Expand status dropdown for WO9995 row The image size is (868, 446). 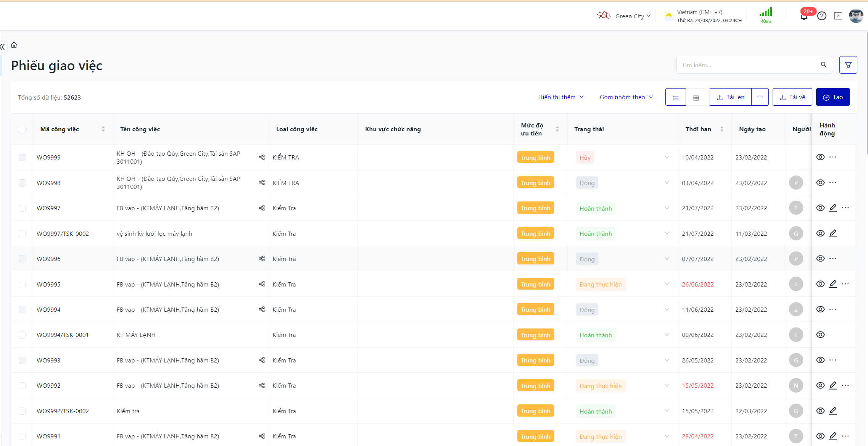click(x=667, y=284)
